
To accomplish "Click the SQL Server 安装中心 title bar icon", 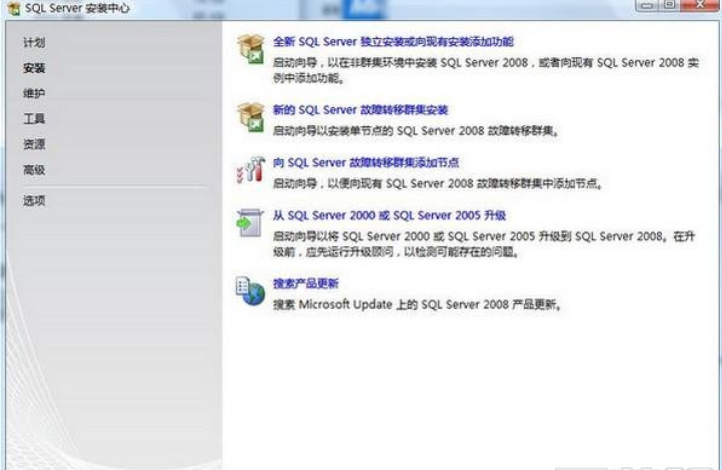I will [x=13, y=8].
